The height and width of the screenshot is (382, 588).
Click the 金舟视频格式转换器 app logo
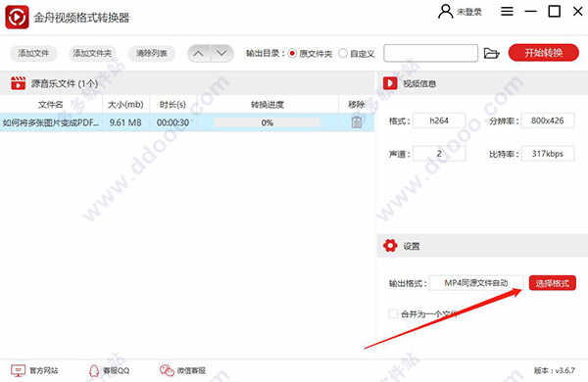click(x=17, y=18)
